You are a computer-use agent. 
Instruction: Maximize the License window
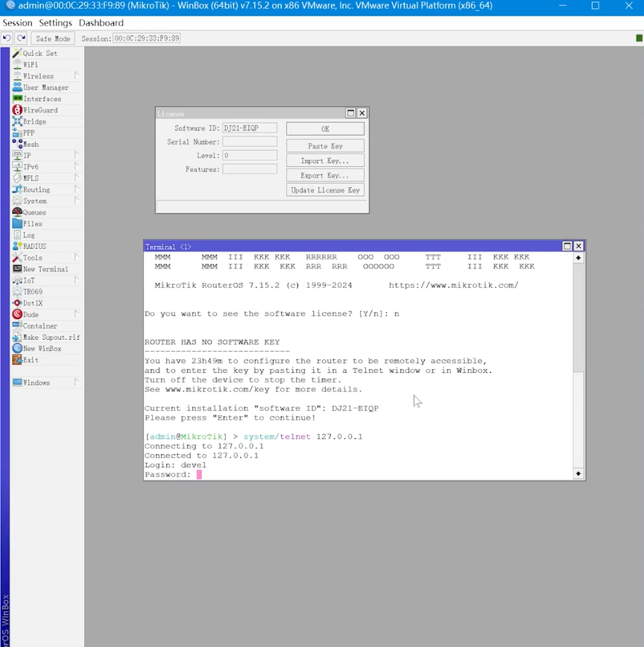[350, 113]
